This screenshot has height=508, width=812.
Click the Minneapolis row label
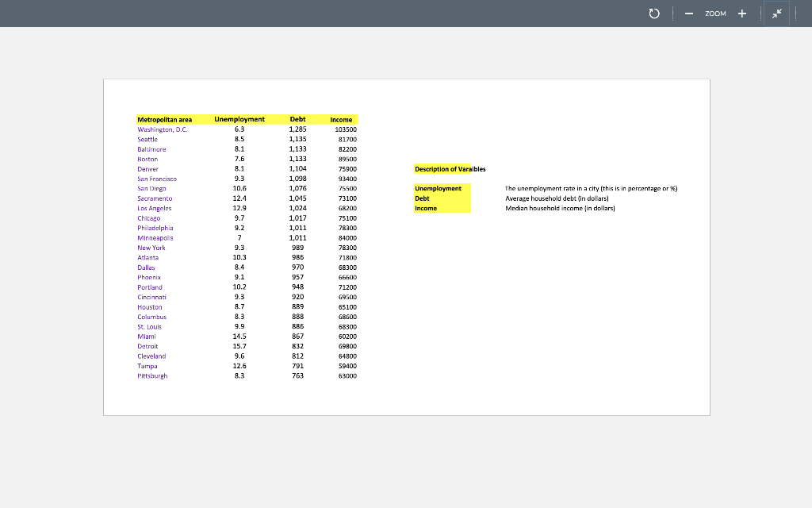(155, 238)
